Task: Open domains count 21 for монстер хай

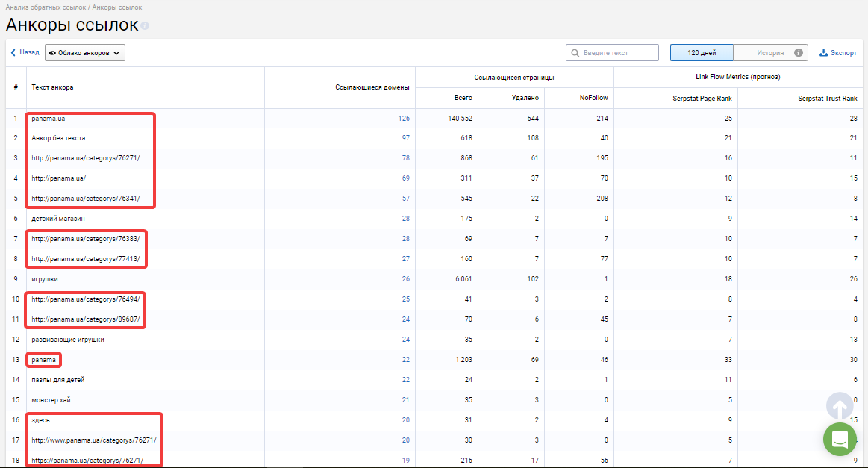Action: (x=406, y=400)
